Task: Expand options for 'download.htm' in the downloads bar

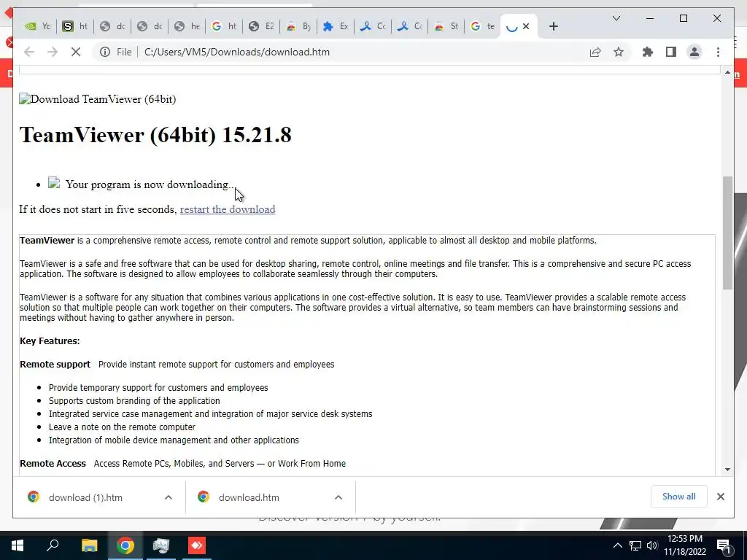Action: pyautogui.click(x=338, y=497)
